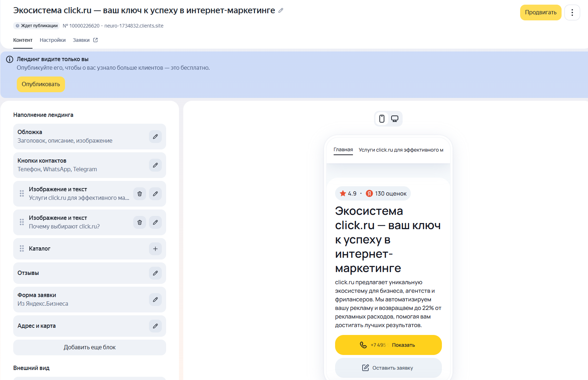Open the Обложка row title
Viewport: 588px width, 380px height.
tap(30, 132)
